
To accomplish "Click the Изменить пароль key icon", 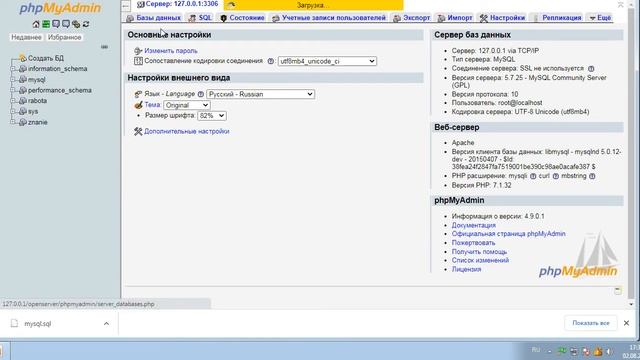I will [x=138, y=51].
